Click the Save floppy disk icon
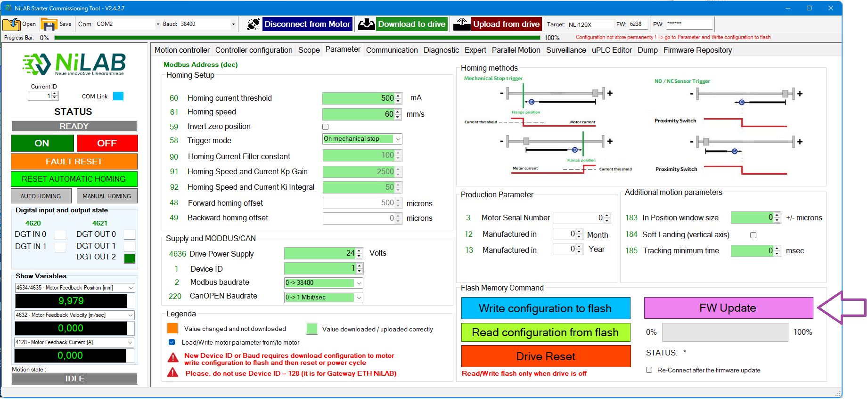 [49, 24]
